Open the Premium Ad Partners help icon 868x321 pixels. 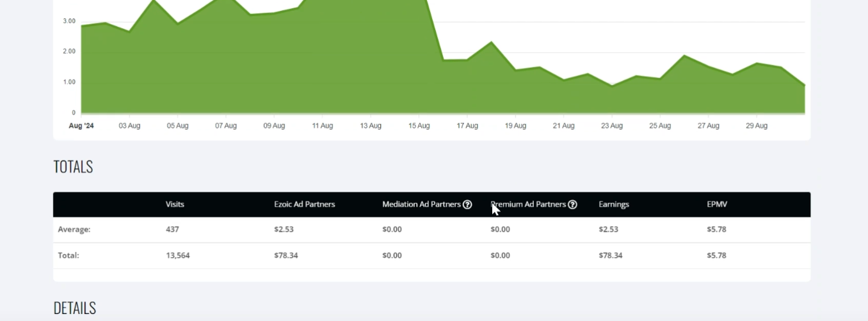(x=572, y=205)
